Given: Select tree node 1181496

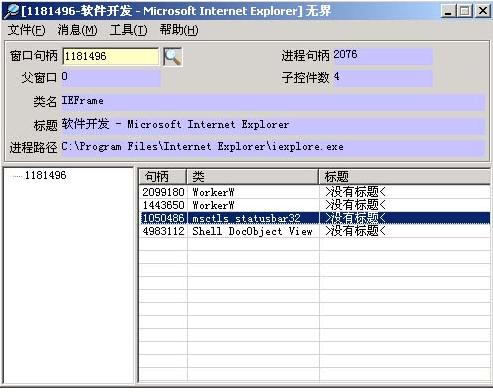Looking at the screenshot, I should 45,175.
